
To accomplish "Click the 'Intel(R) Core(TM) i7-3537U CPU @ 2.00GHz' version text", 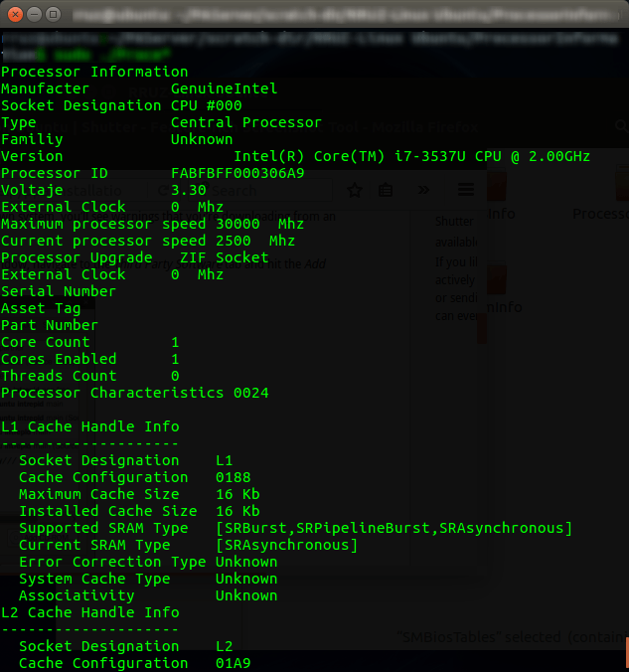I will click(411, 156).
